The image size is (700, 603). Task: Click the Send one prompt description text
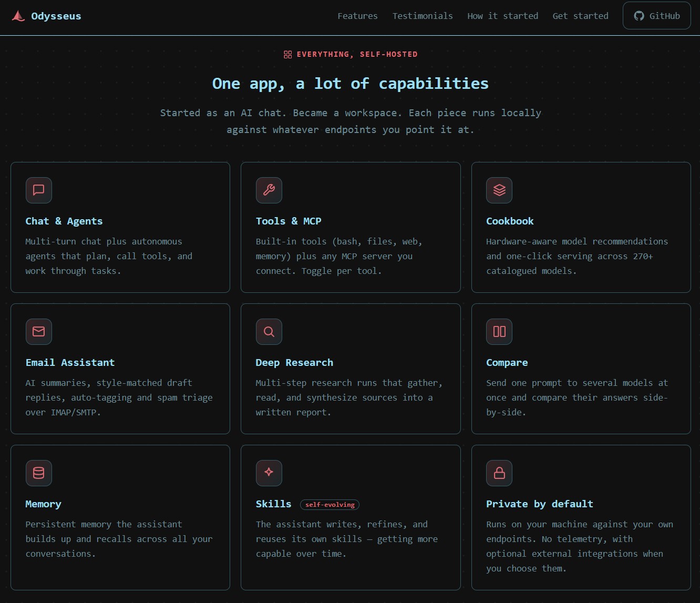[577, 397]
